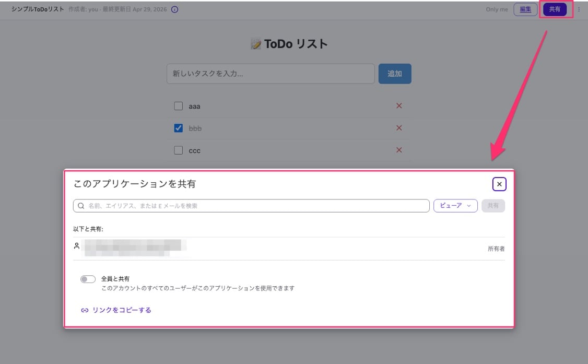Click the search magnifier icon in share dialog

coord(81,206)
